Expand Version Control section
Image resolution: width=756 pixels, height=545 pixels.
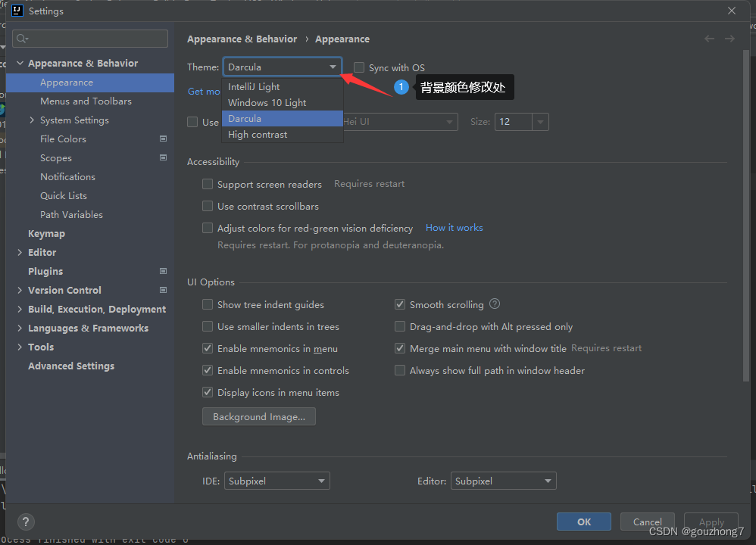click(20, 290)
